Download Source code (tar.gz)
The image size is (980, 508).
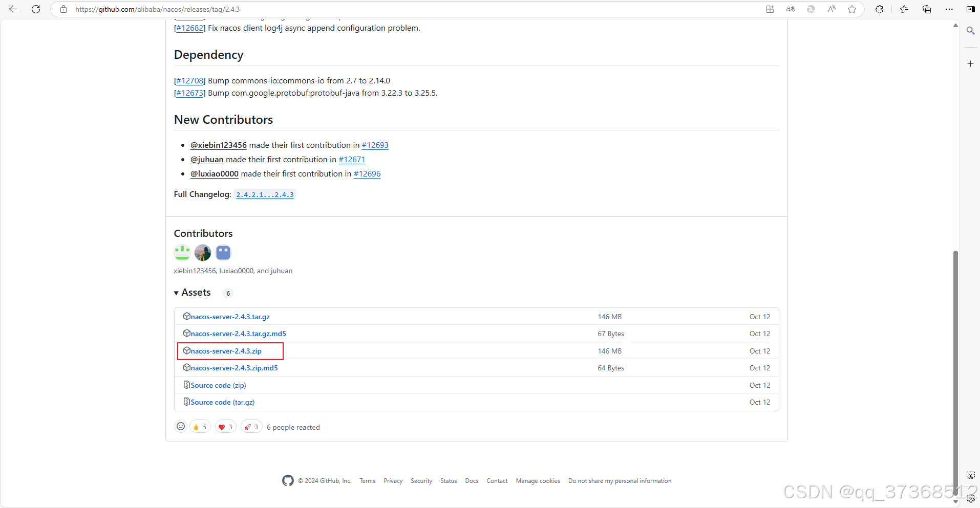222,402
